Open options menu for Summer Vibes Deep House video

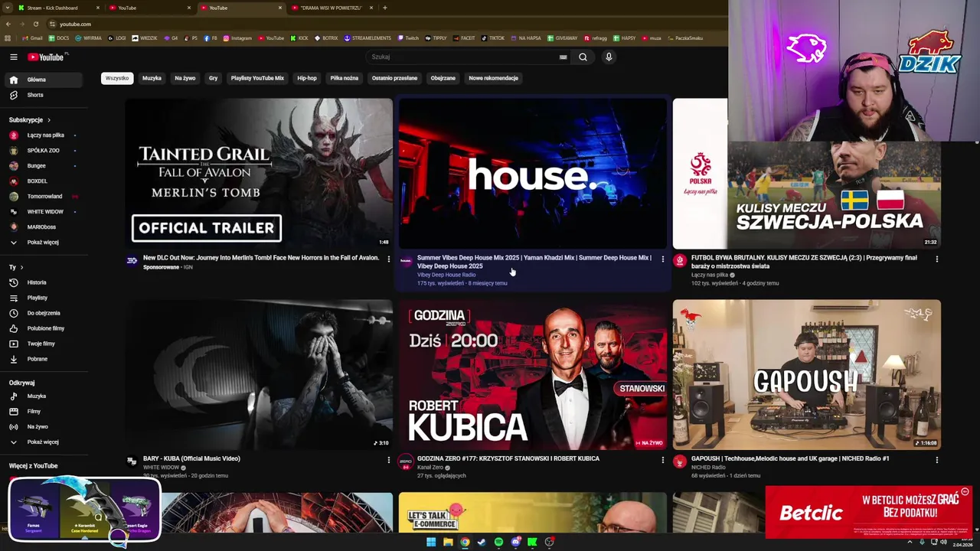pyautogui.click(x=663, y=259)
